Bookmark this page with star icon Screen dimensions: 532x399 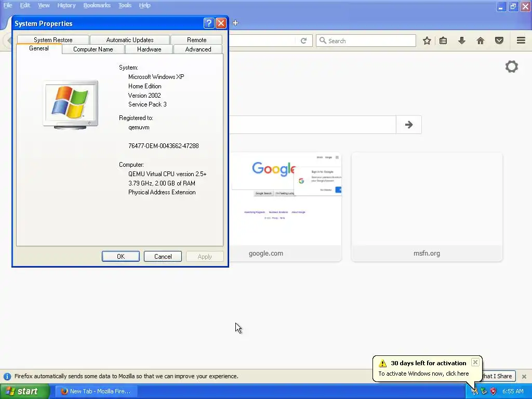(x=427, y=41)
